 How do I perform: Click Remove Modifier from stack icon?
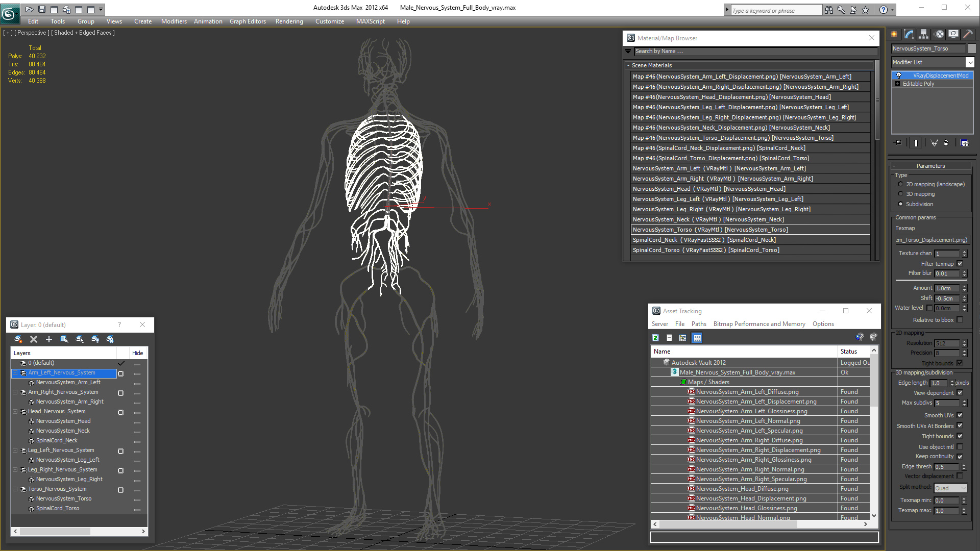(946, 143)
